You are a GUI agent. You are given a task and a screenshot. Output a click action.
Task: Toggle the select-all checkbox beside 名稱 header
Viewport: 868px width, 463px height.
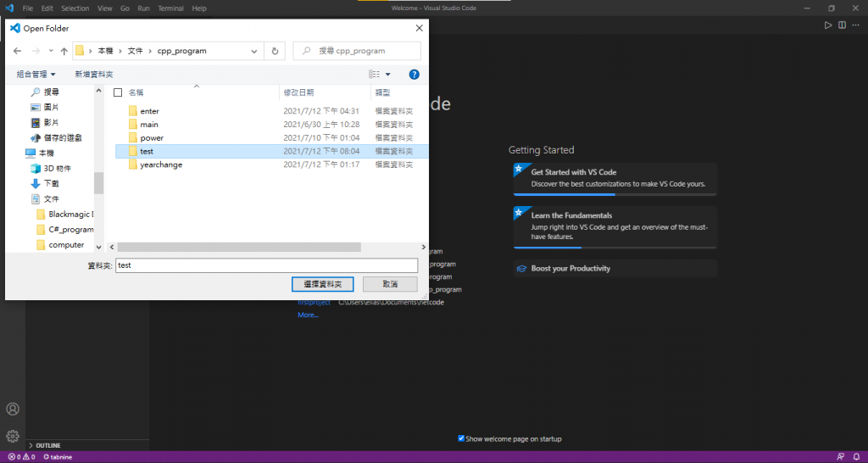pos(117,92)
